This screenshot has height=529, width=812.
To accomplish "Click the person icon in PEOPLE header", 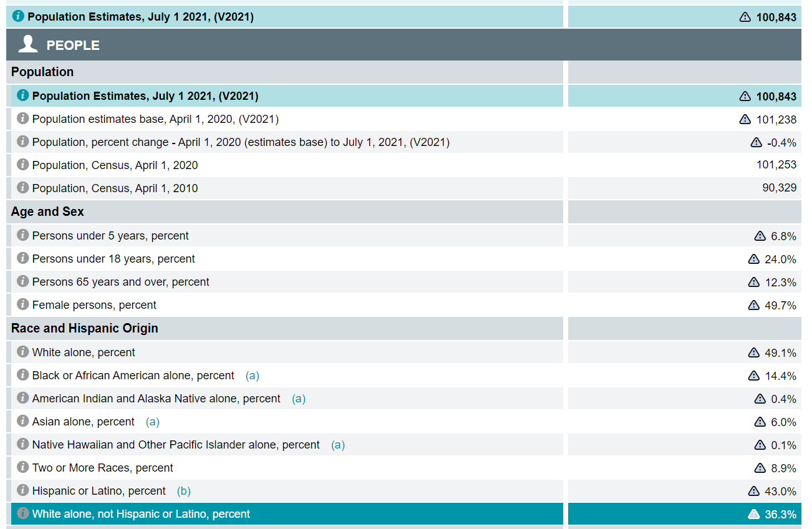I will [x=28, y=44].
